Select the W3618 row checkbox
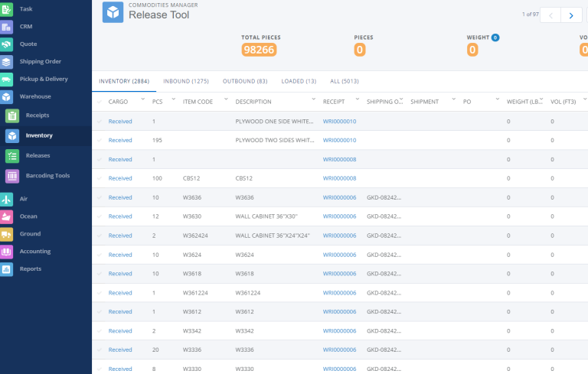 pyautogui.click(x=100, y=274)
